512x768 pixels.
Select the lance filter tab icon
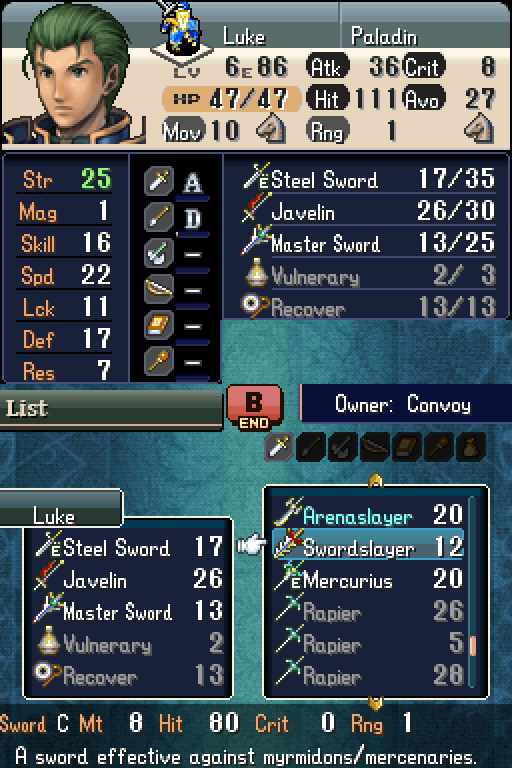[311, 446]
